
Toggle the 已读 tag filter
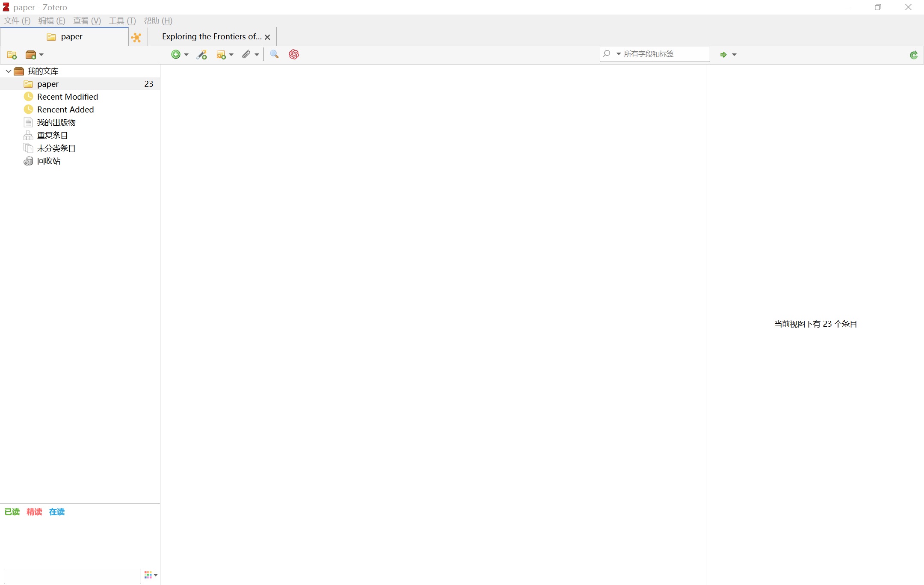[12, 512]
